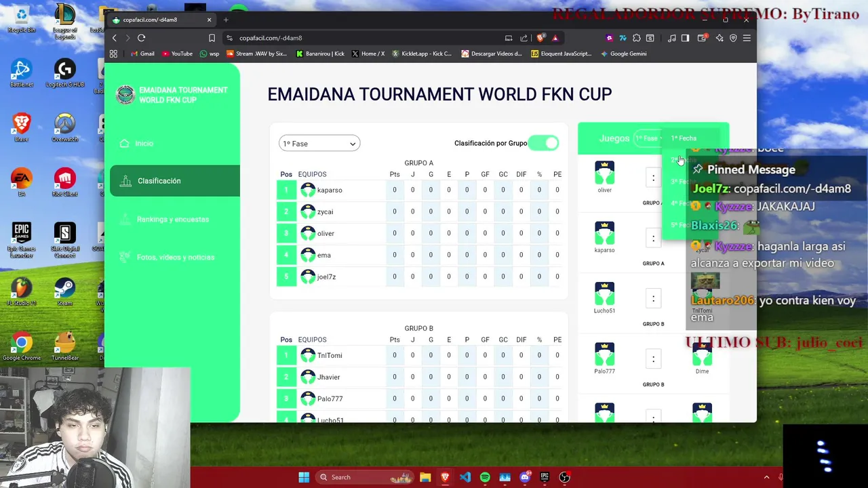Click the tournament logo in sidebar

pos(125,95)
